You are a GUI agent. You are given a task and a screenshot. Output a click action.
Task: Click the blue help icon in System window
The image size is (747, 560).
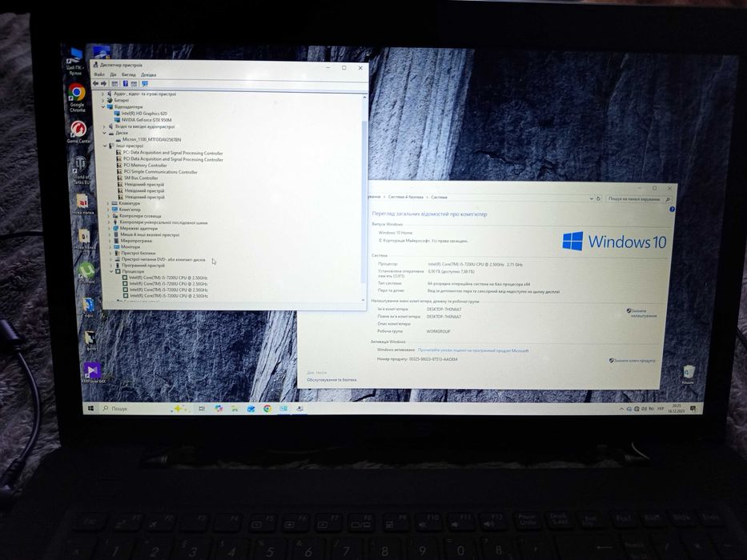coord(673,210)
